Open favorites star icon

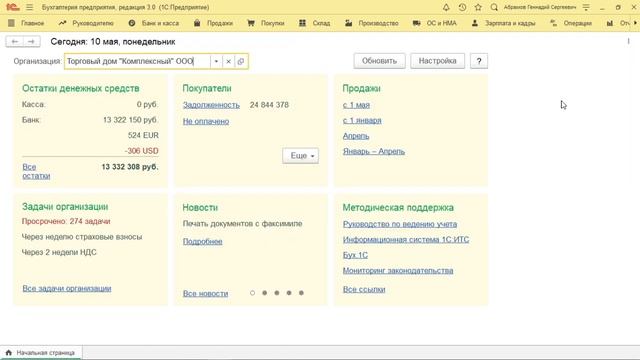click(x=478, y=7)
